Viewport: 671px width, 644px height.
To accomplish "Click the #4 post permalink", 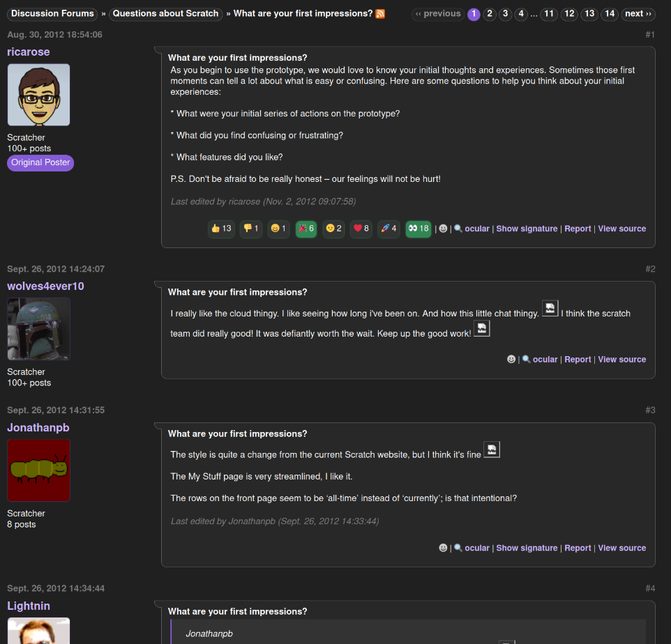I will coord(650,588).
